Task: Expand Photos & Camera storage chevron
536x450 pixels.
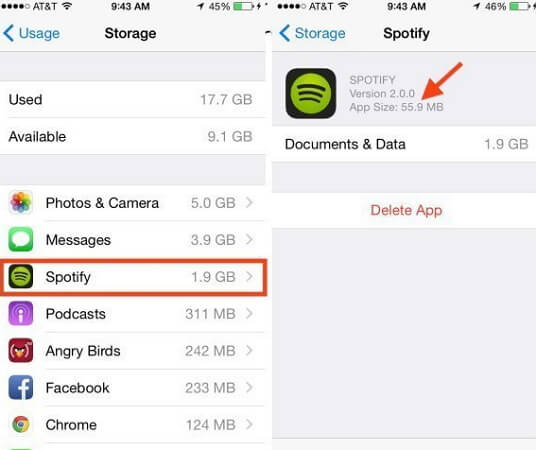Action: click(250, 202)
